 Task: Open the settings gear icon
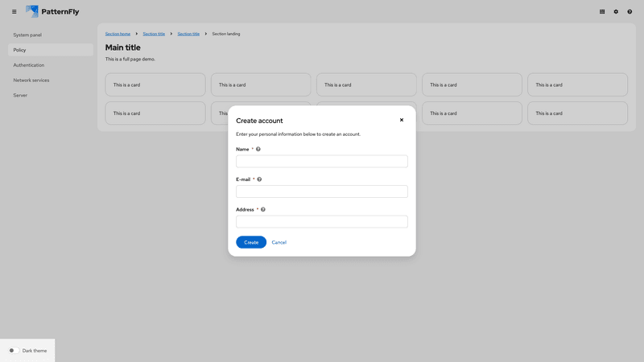tap(616, 12)
